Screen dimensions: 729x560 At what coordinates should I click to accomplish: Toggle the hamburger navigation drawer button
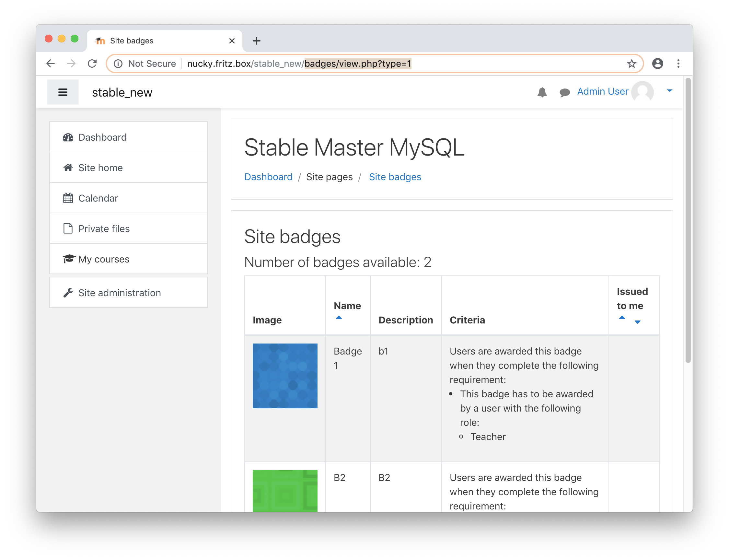coord(63,92)
